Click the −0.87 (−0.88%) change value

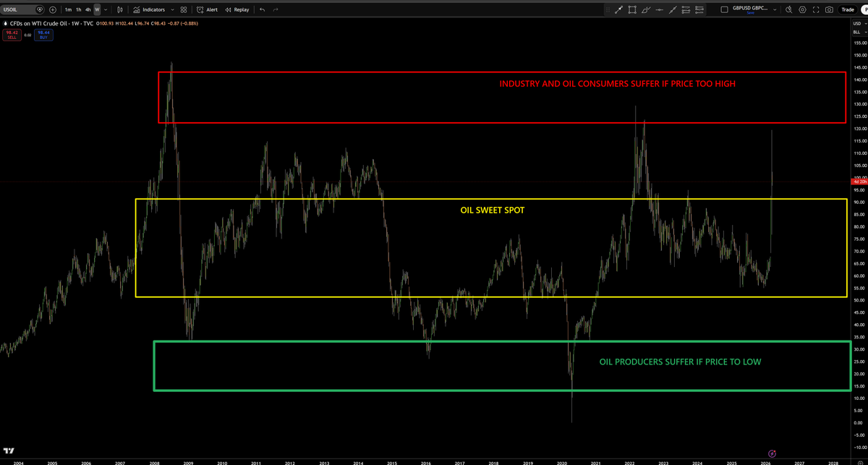click(184, 24)
